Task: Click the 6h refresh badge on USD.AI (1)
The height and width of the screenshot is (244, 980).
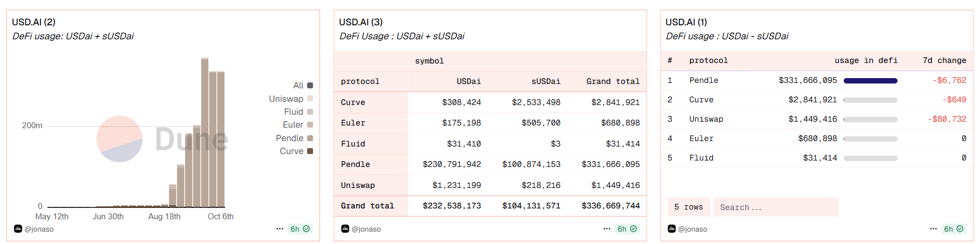Action: (x=954, y=229)
